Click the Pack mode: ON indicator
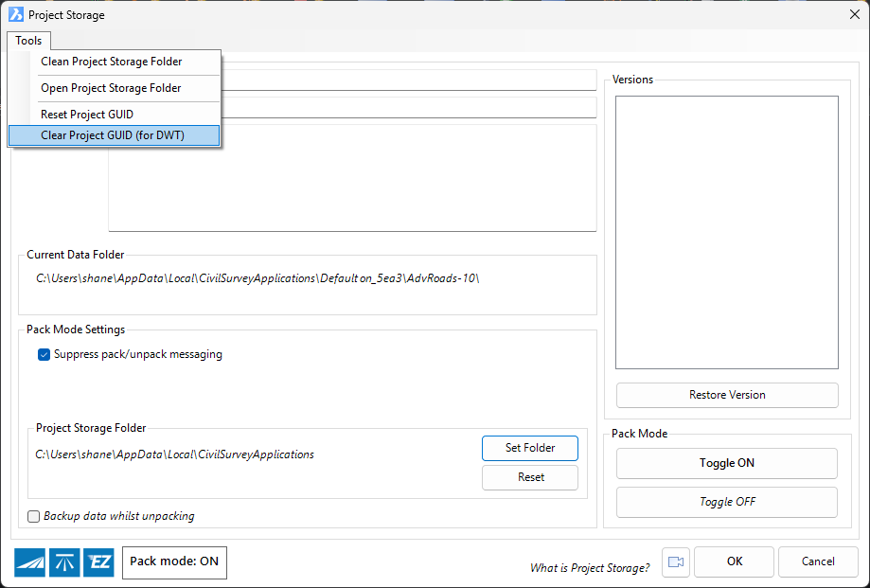The width and height of the screenshot is (870, 588). click(x=174, y=561)
